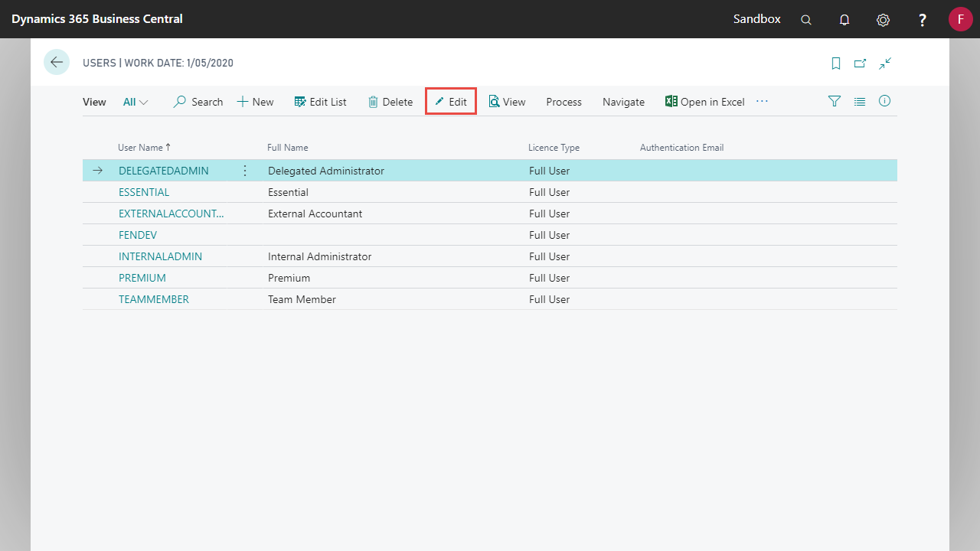Viewport: 980px width, 551px height.
Task: Open the FactBox information icon
Action: [x=885, y=101]
